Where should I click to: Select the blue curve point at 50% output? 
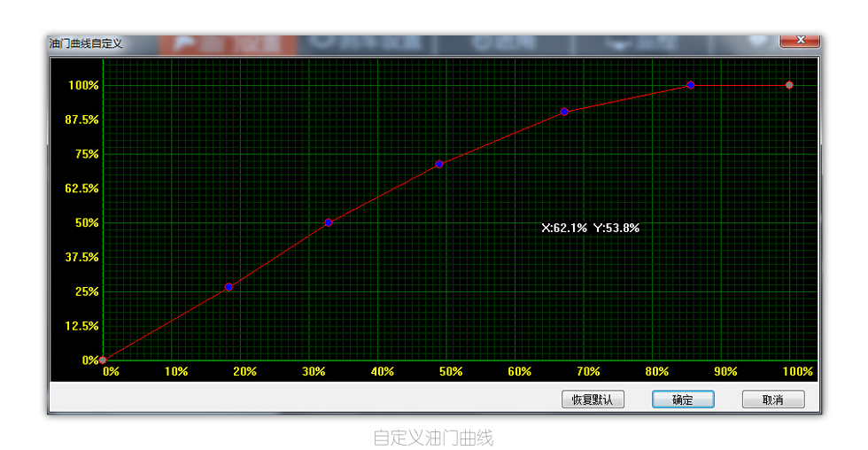pos(329,222)
